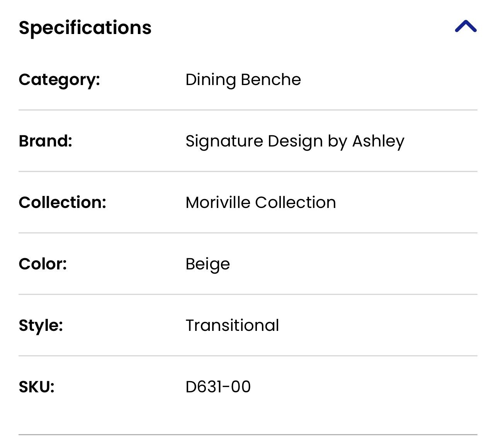
Task: Click the divider line below Color row
Action: (248, 295)
